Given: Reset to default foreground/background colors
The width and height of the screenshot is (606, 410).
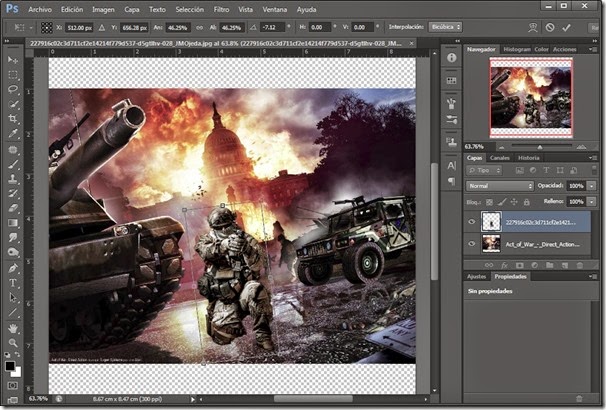Looking at the screenshot, I should click(7, 355).
